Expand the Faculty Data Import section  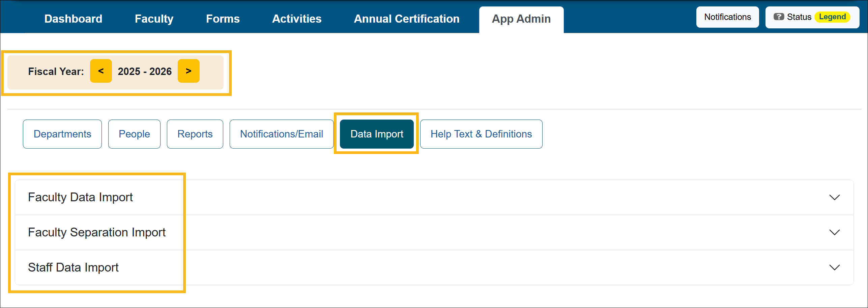[834, 197]
